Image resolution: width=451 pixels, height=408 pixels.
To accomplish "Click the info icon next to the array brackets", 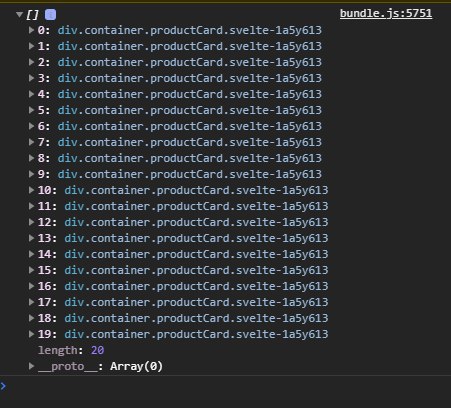I will point(50,14).
